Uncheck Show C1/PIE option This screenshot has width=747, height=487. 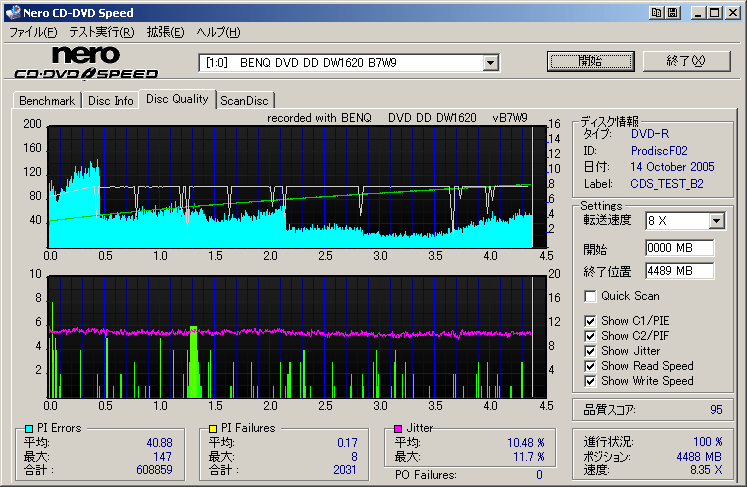click(x=590, y=321)
